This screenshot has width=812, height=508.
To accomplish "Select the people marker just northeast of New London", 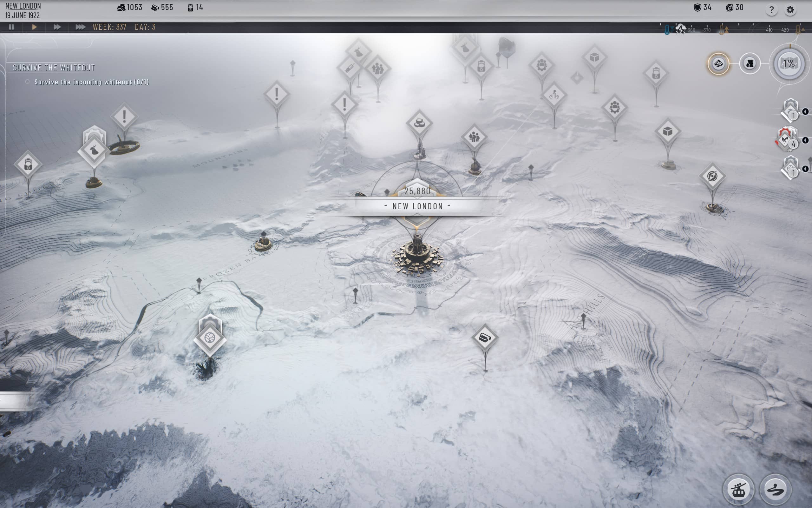I will tap(474, 137).
